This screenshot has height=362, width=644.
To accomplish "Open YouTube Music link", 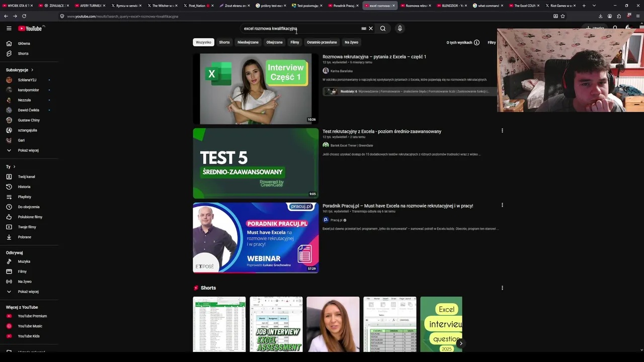I will (29, 326).
